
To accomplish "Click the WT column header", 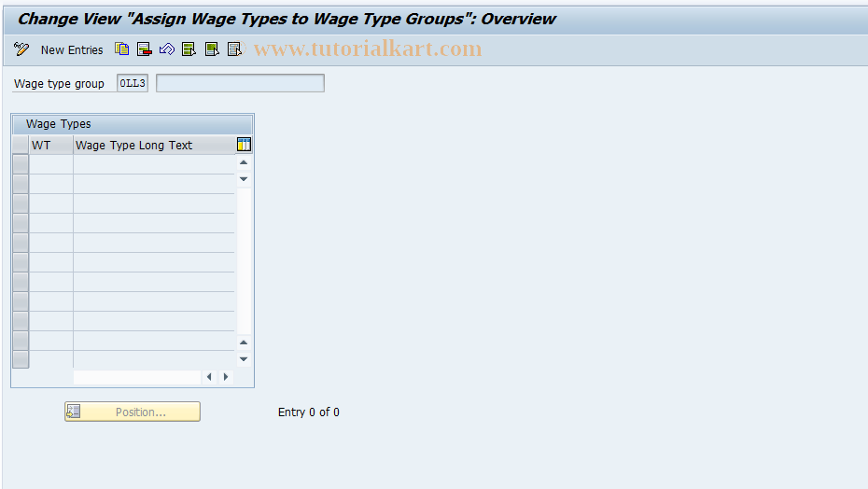I will coord(51,145).
